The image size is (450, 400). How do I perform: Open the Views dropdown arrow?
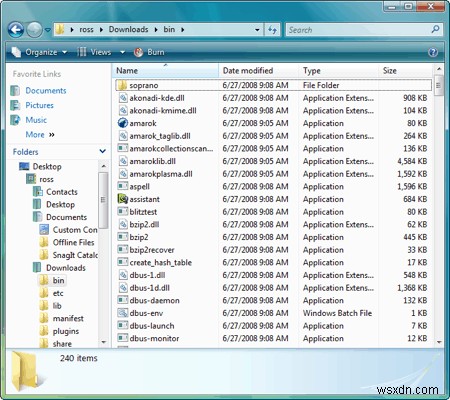point(122,52)
